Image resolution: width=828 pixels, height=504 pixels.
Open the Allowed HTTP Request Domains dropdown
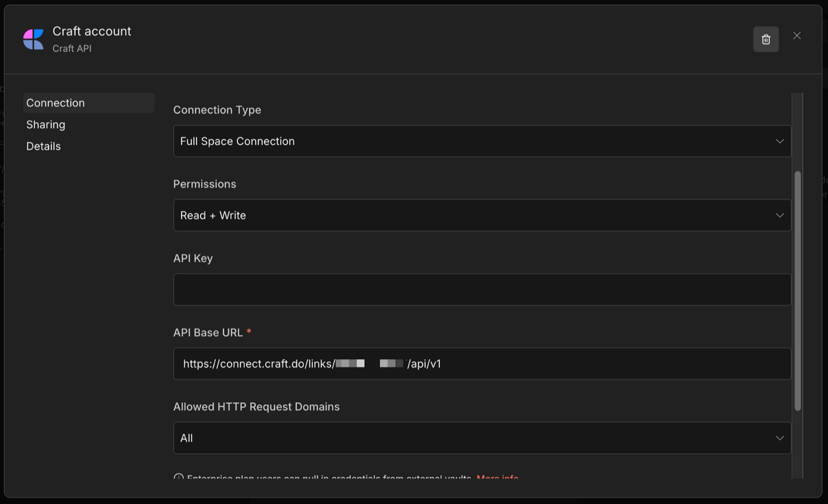tap(481, 438)
